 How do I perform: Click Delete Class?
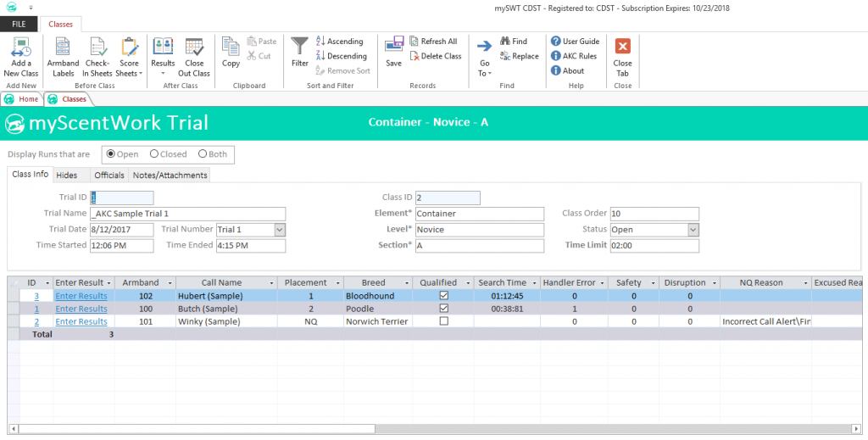pyautogui.click(x=436, y=56)
